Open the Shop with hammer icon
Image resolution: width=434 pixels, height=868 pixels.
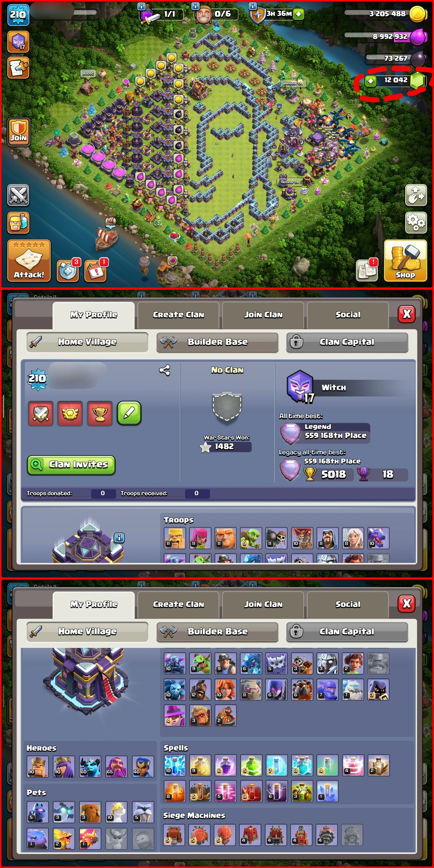[x=405, y=260]
